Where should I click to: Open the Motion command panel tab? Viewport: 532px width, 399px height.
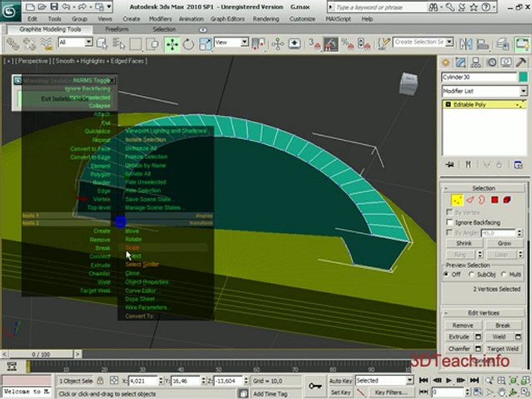tap(492, 63)
